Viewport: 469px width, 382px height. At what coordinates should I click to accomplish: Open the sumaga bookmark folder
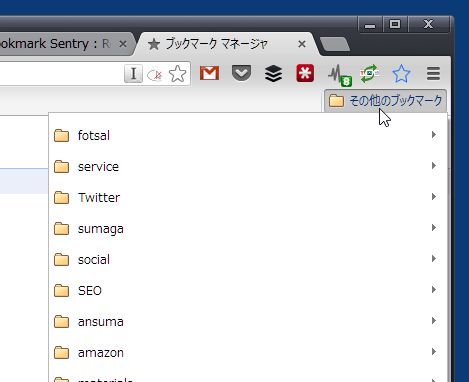(x=247, y=228)
